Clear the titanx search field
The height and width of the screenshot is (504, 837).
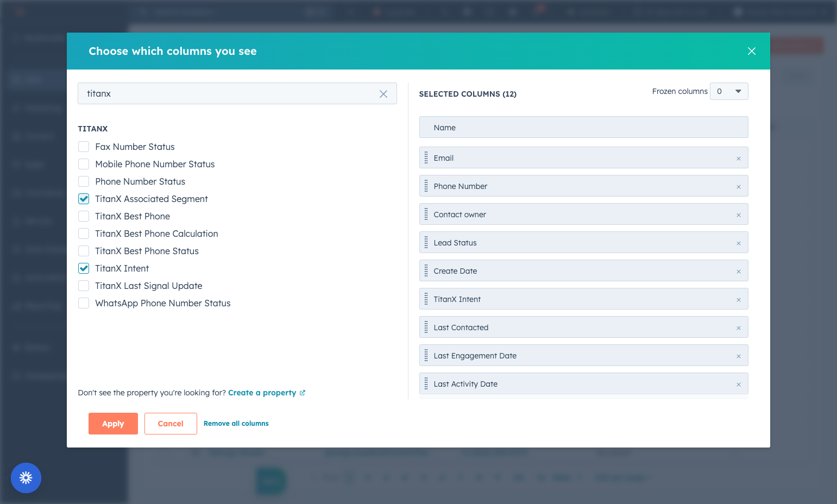coord(383,94)
